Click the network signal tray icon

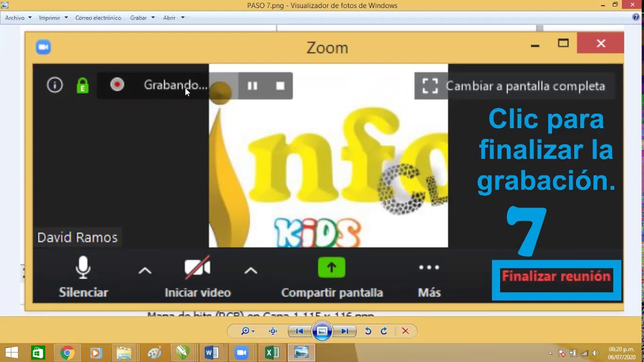[584, 353]
